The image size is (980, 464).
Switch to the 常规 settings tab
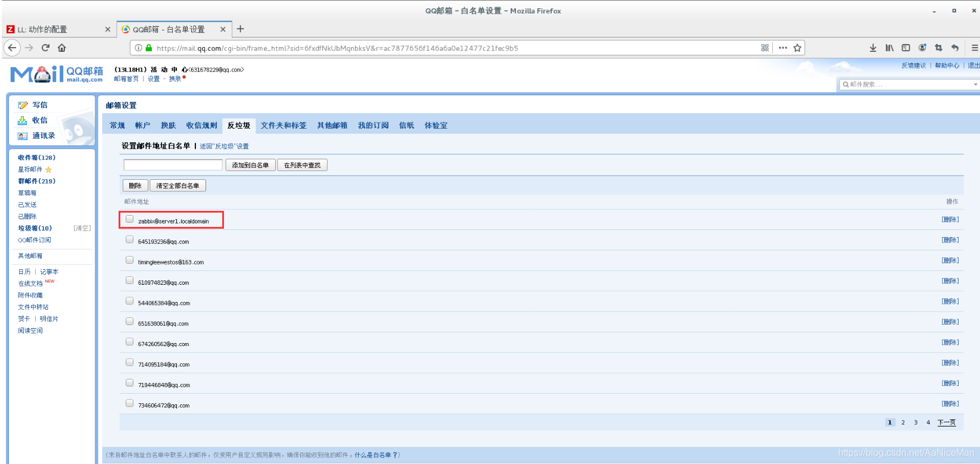coord(117,126)
